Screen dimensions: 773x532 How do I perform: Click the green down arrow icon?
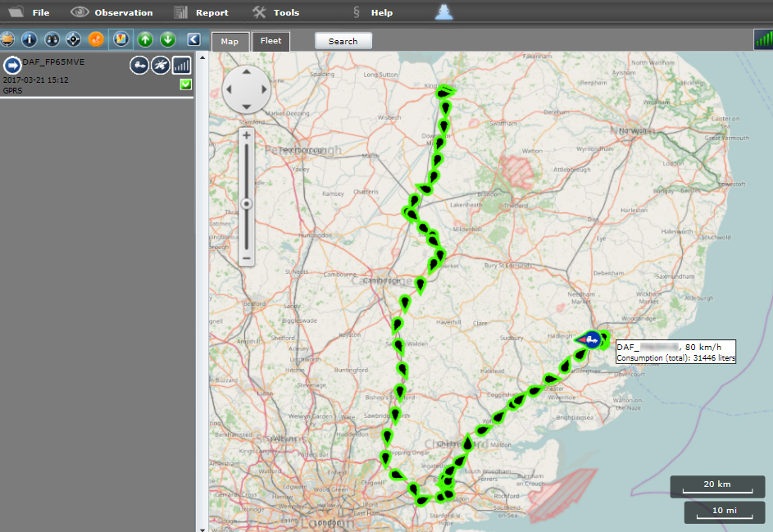[168, 39]
